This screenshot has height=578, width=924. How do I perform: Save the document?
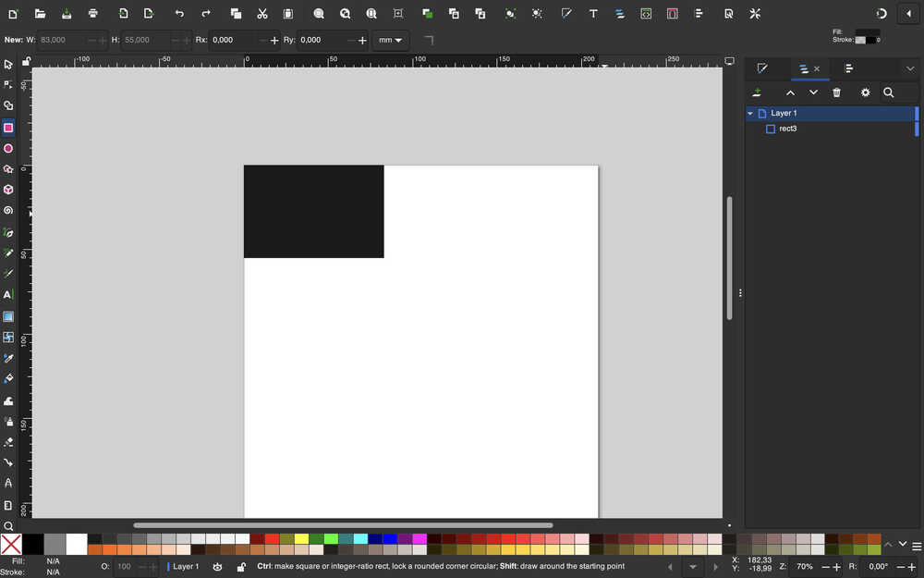pos(67,14)
